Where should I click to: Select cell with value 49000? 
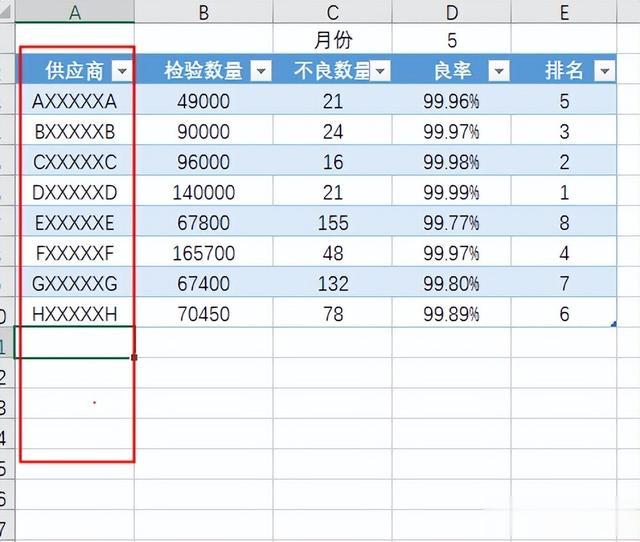pos(204,100)
